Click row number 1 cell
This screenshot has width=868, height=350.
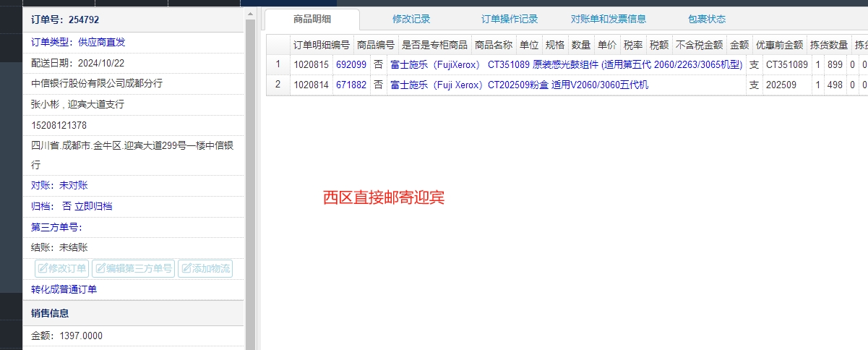(x=278, y=64)
